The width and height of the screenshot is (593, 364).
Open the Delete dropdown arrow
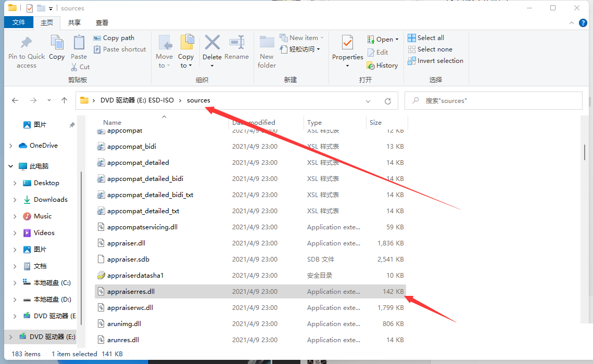tap(212, 66)
